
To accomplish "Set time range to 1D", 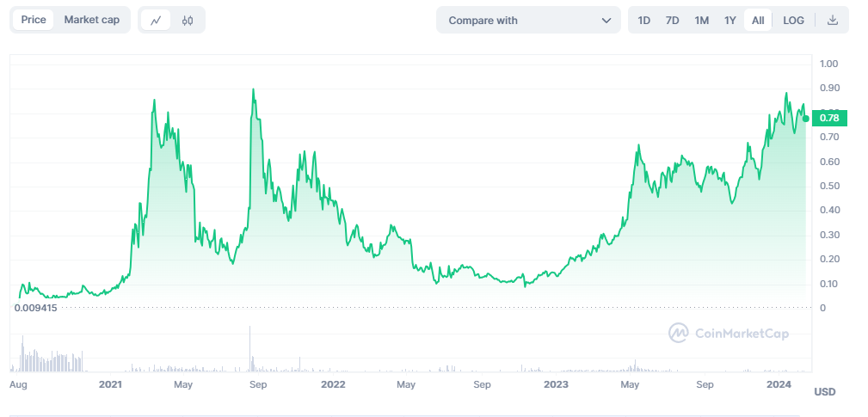I will click(644, 20).
